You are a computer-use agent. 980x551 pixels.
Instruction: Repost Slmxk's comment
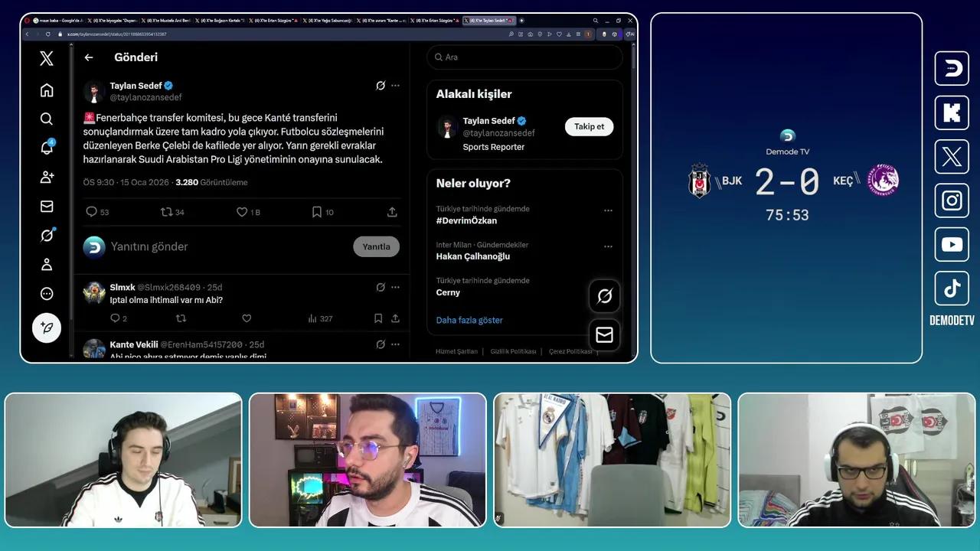[x=181, y=318]
